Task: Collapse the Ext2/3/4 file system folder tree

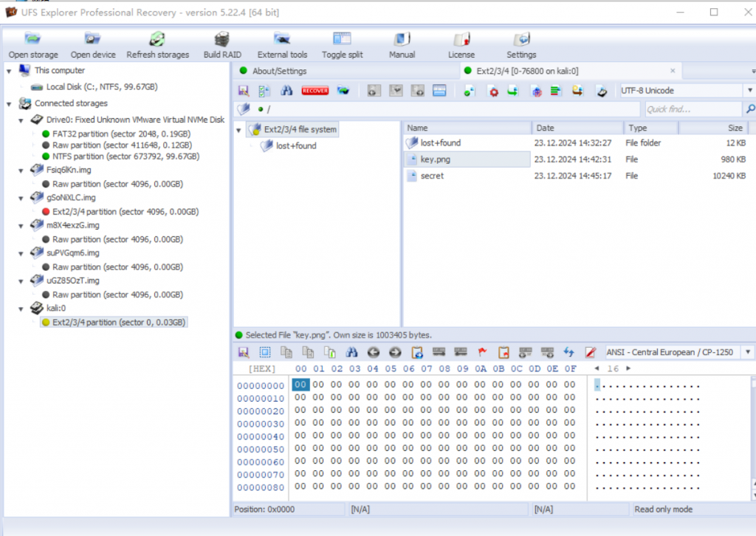Action: pos(238,130)
